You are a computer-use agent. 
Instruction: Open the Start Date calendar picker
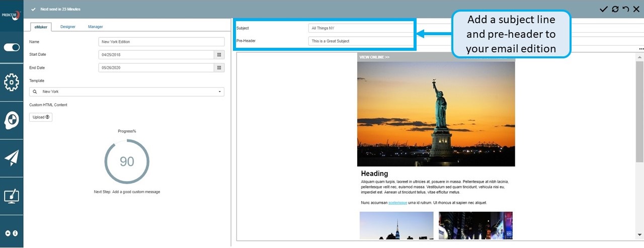pos(219,55)
